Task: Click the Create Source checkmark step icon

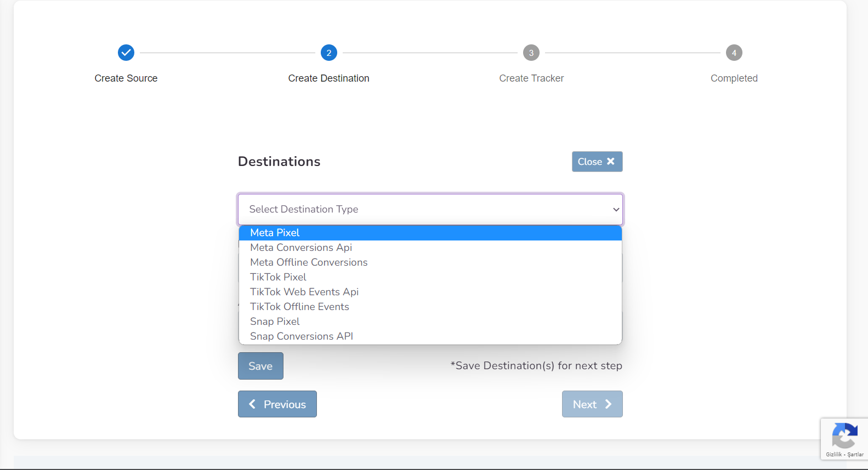Action: click(126, 53)
